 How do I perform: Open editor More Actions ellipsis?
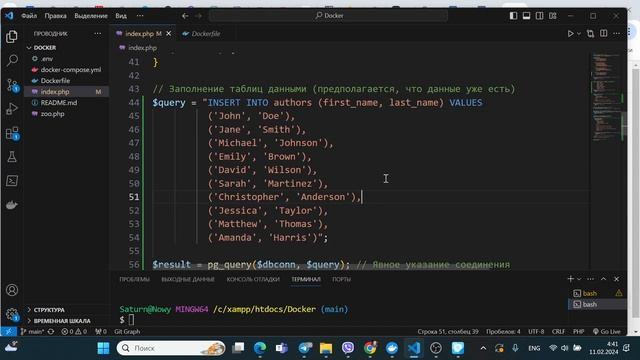coord(617,33)
